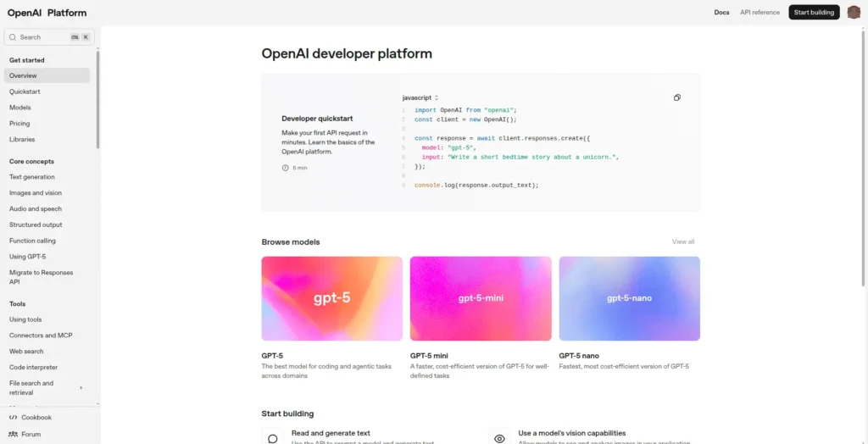Click the console.log code line
This screenshot has width=868, height=444.
(476, 186)
